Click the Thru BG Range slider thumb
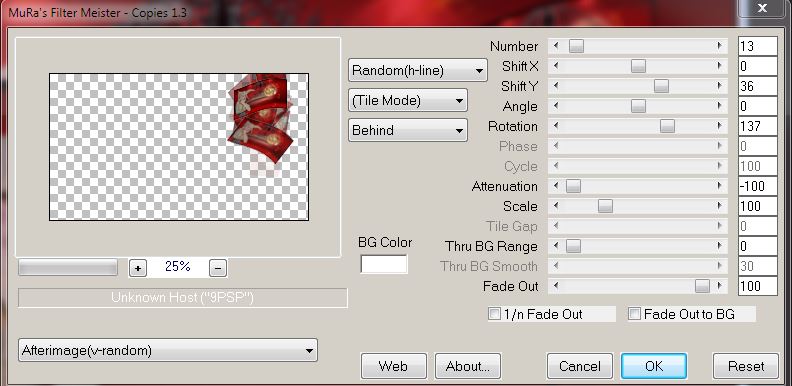 (x=573, y=246)
